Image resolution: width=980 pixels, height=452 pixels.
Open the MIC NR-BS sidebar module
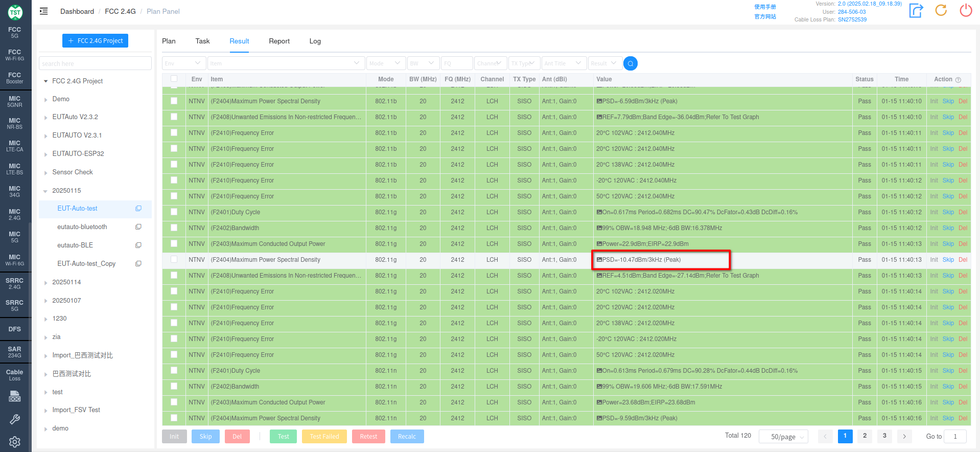click(x=14, y=123)
